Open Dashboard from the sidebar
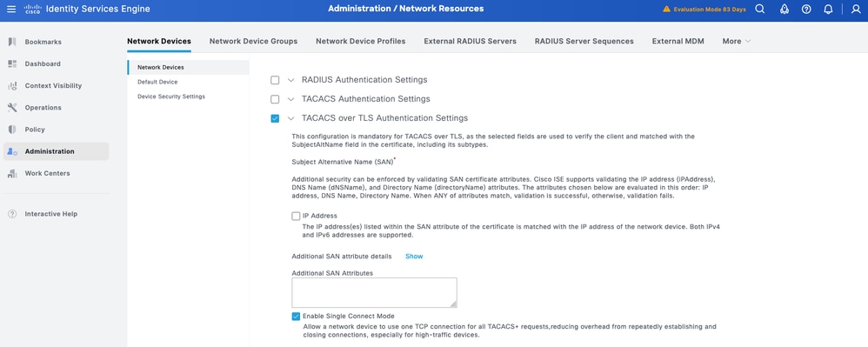Screen dimensions: 868x347 pyautogui.click(x=34, y=63)
